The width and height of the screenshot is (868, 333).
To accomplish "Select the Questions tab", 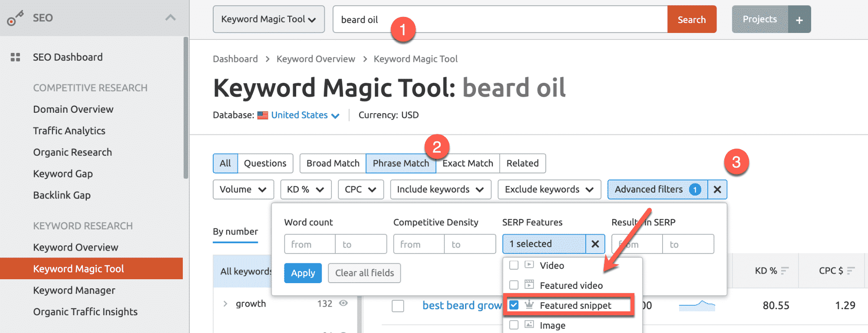I will point(265,163).
